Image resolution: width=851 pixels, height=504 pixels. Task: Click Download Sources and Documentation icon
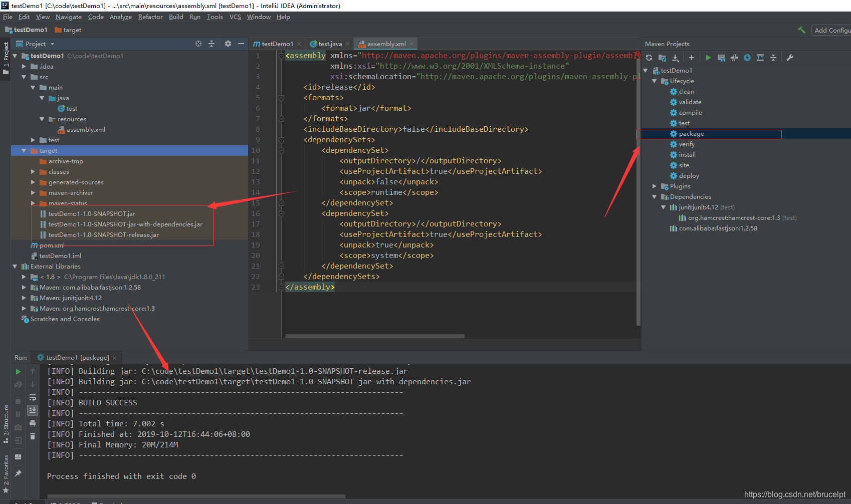675,58
